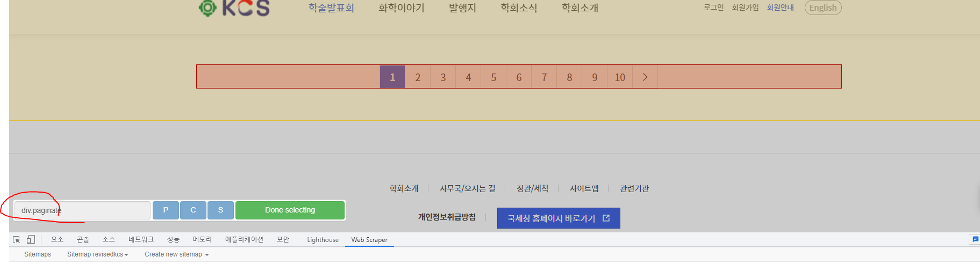
Task: Go to page 5 in pagination
Action: point(493,77)
